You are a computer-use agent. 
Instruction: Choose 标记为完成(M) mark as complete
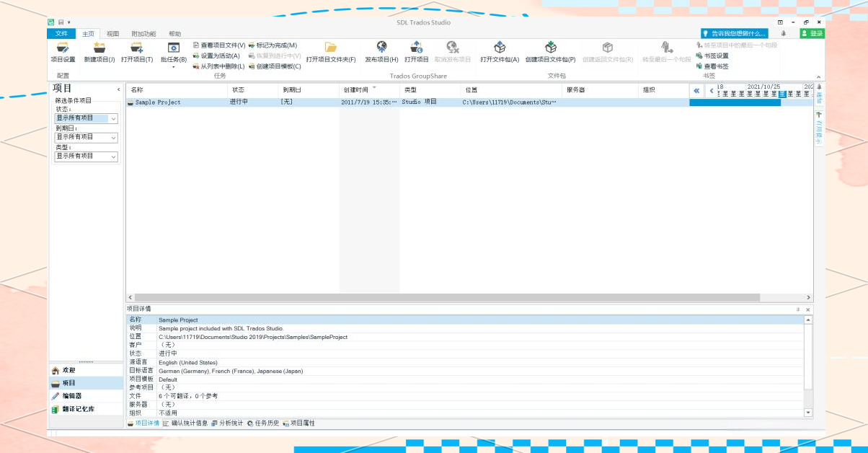[x=273, y=45]
